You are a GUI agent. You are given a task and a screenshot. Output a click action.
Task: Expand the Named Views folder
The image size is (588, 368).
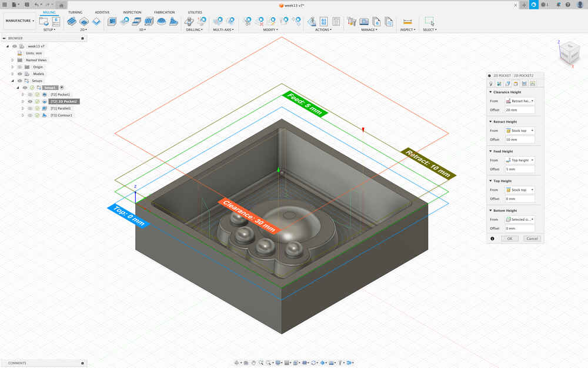pos(12,60)
